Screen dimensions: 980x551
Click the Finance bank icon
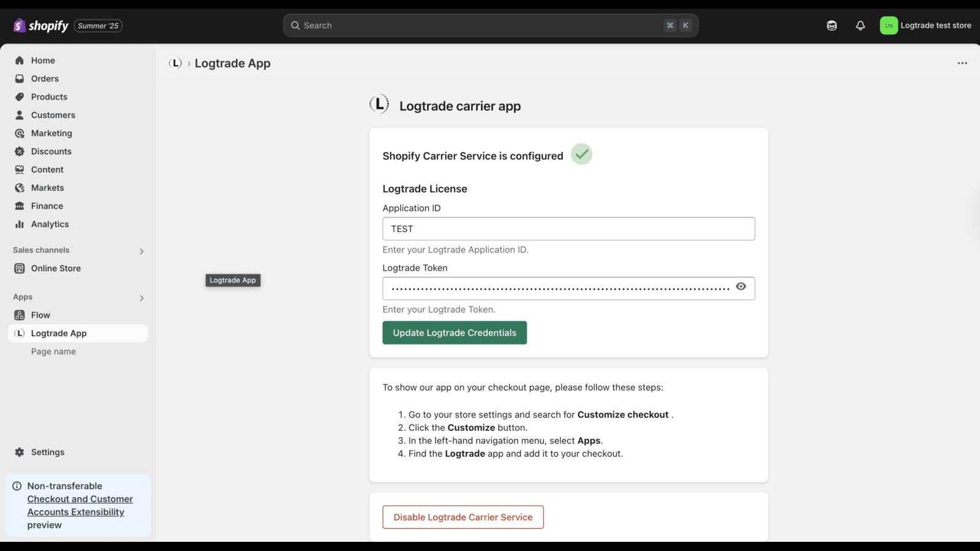(20, 206)
